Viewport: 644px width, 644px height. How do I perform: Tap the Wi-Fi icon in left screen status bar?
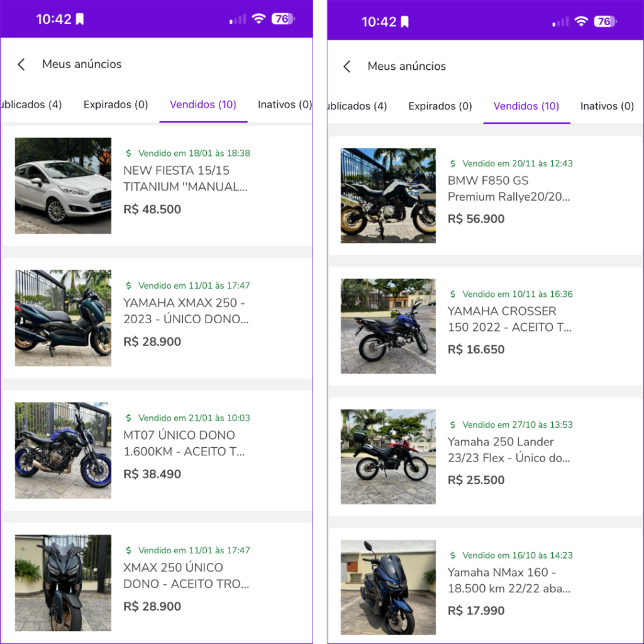click(258, 19)
